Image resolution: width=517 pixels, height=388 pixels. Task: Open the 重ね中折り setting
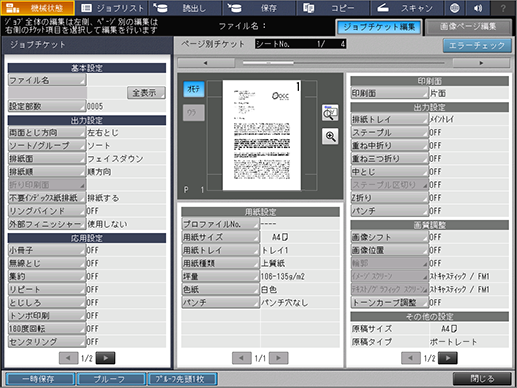pos(390,145)
